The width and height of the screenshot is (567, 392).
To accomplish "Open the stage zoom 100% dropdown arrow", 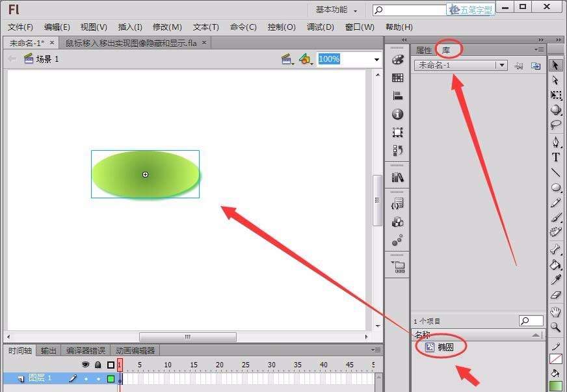I will (x=376, y=59).
